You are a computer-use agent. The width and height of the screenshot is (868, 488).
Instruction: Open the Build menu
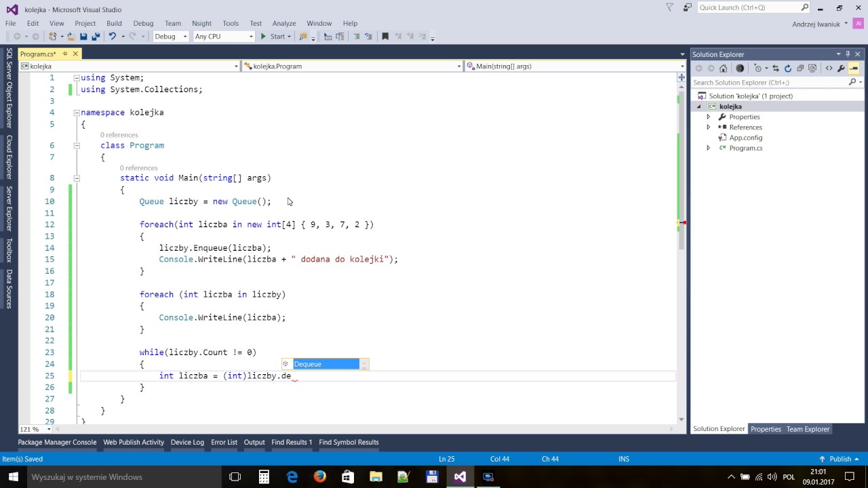[x=114, y=23]
